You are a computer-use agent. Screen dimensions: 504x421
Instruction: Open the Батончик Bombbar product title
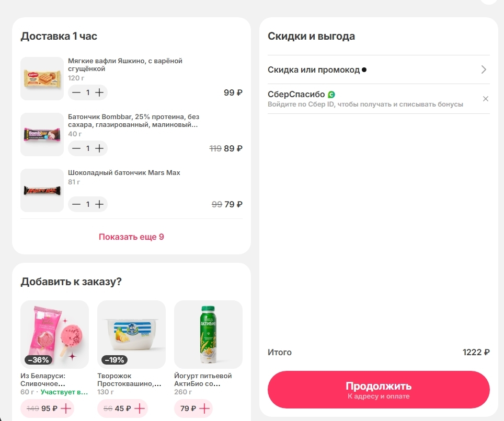pos(133,121)
